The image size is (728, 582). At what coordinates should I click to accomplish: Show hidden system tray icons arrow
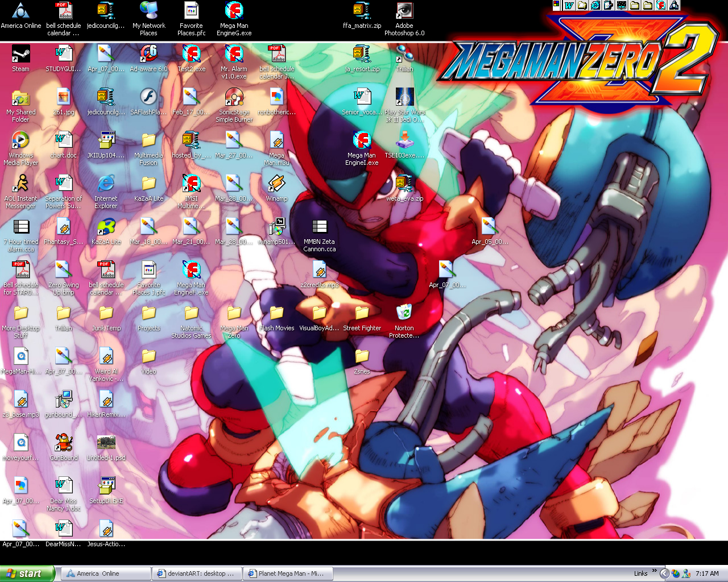(664, 573)
